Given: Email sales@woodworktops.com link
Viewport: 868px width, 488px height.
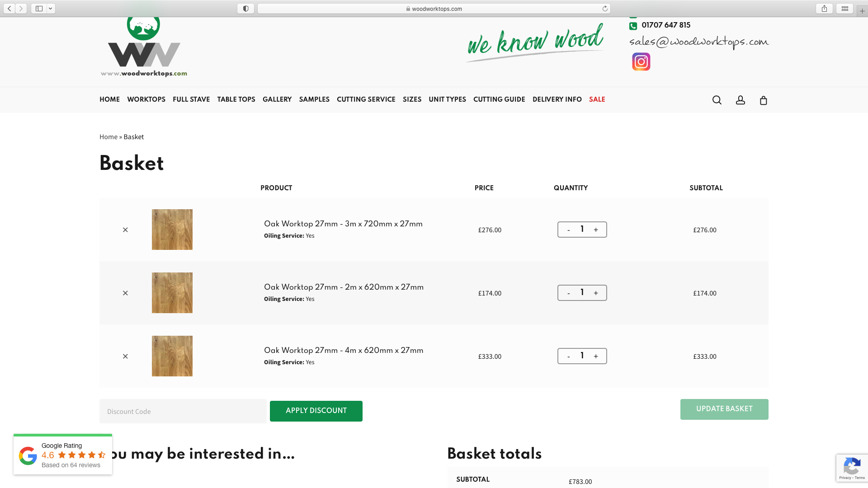Looking at the screenshot, I should (699, 42).
